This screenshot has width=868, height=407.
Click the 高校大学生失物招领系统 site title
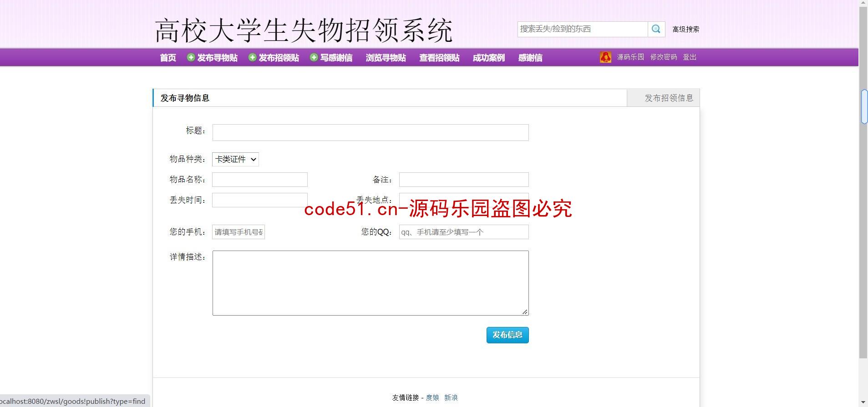(x=304, y=30)
